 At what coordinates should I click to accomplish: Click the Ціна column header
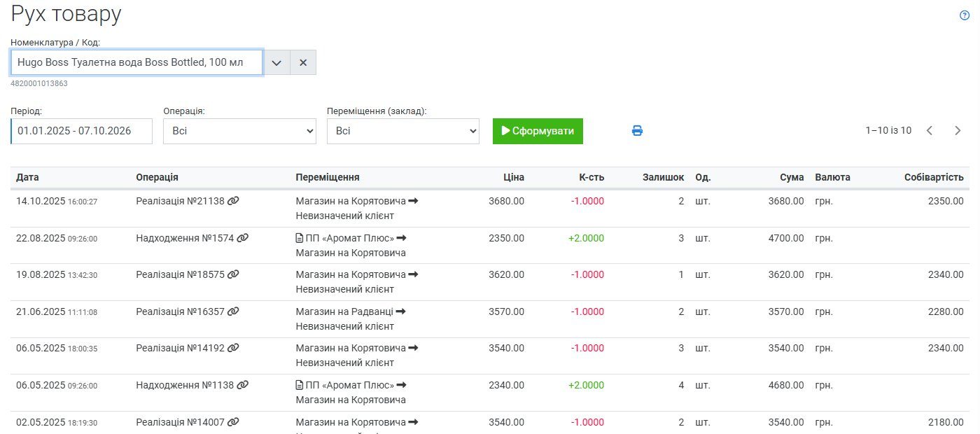(x=514, y=177)
